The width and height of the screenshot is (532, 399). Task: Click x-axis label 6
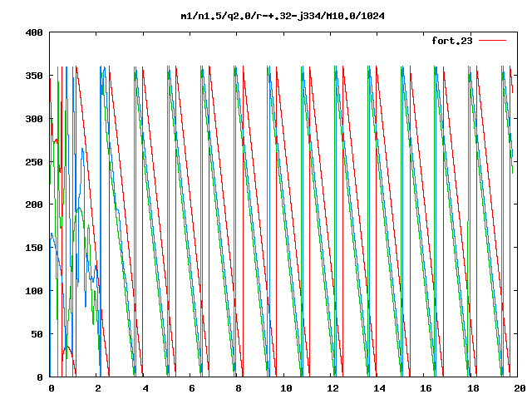pos(192,388)
